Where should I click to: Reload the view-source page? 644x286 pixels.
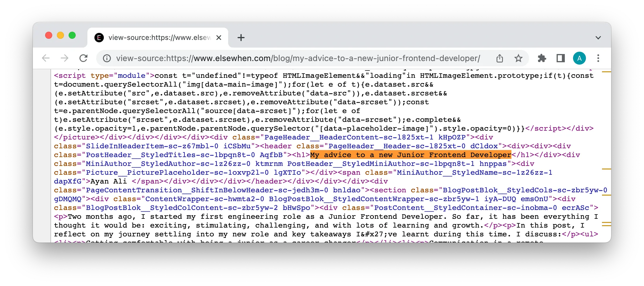pos(84,58)
